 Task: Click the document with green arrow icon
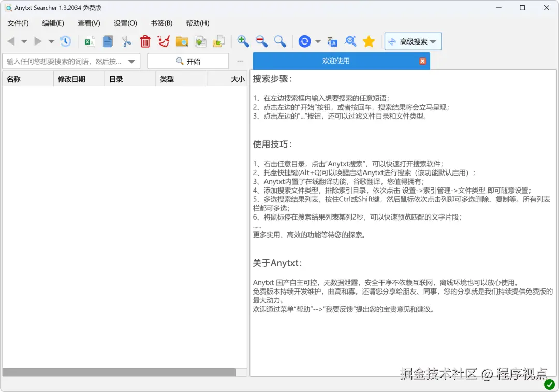point(200,41)
